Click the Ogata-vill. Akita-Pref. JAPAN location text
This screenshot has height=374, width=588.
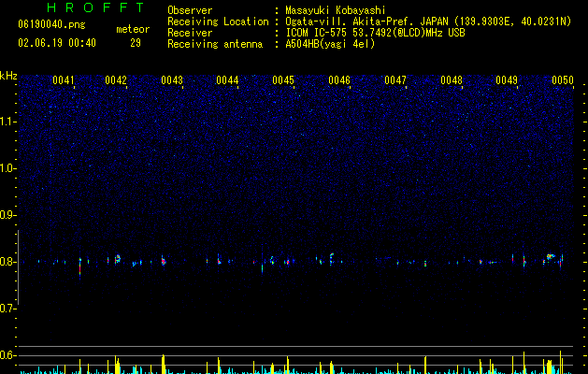pos(366,22)
